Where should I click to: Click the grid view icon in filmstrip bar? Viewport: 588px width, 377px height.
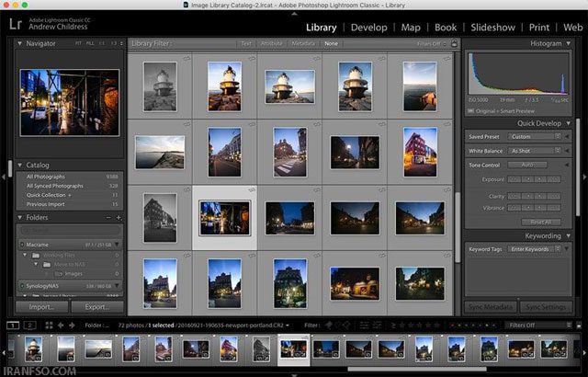[49, 326]
